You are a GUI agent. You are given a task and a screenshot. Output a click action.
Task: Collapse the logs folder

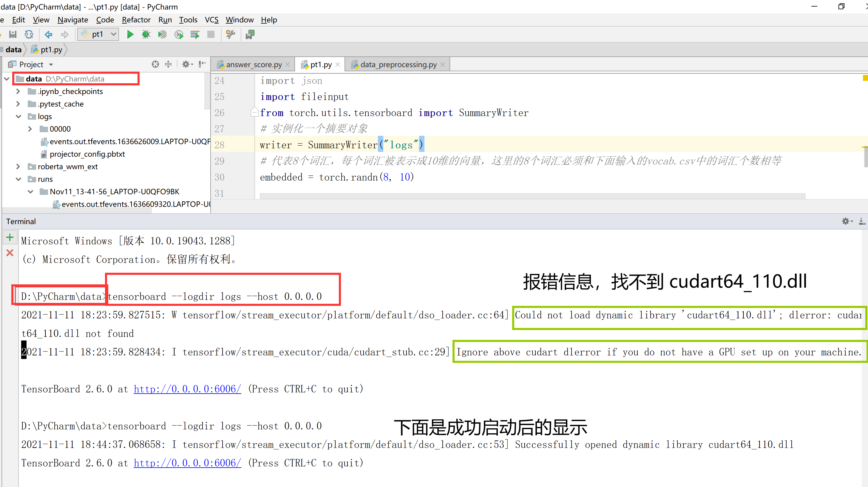[x=18, y=117]
